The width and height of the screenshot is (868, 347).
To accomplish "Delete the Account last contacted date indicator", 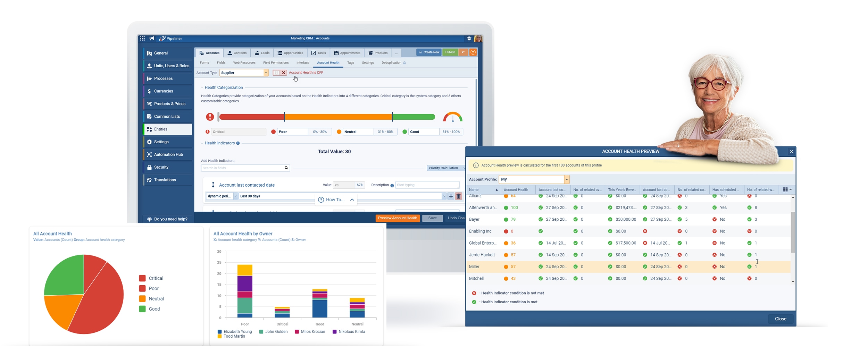I will (x=458, y=196).
